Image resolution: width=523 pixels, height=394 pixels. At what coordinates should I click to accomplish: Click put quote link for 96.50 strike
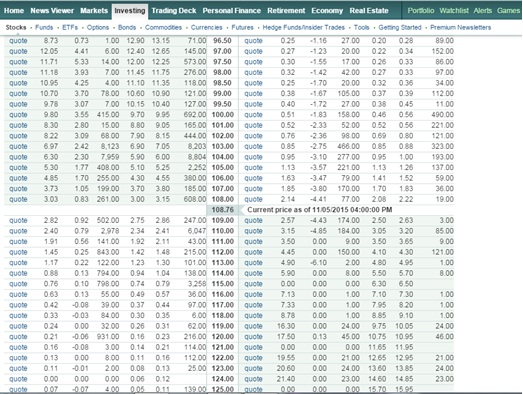[253, 41]
